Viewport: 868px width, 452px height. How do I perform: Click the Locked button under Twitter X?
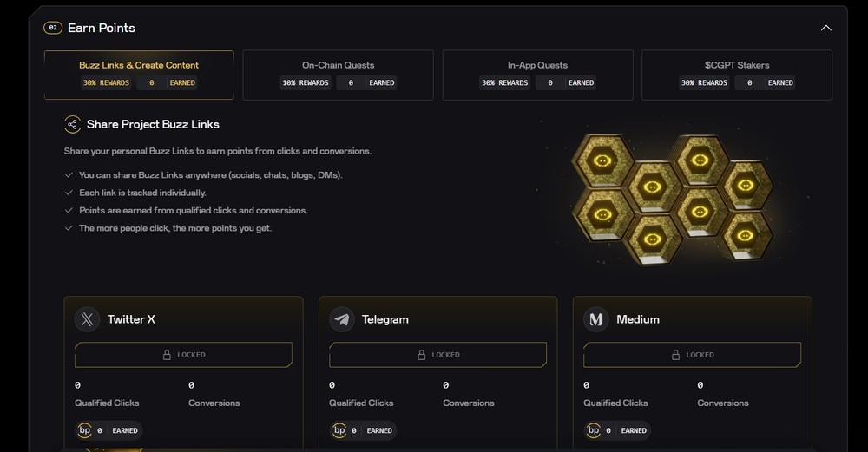coord(183,355)
